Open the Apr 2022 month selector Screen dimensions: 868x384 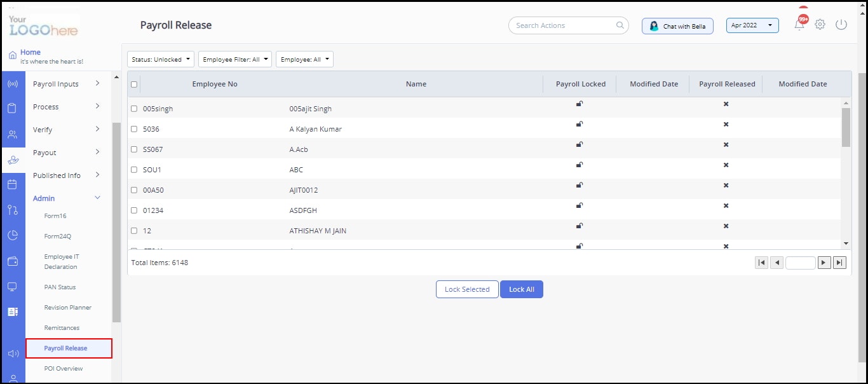[x=752, y=25]
